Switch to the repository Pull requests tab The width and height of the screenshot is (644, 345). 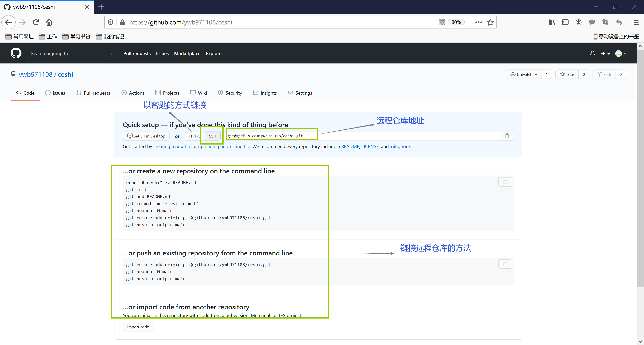[93, 93]
